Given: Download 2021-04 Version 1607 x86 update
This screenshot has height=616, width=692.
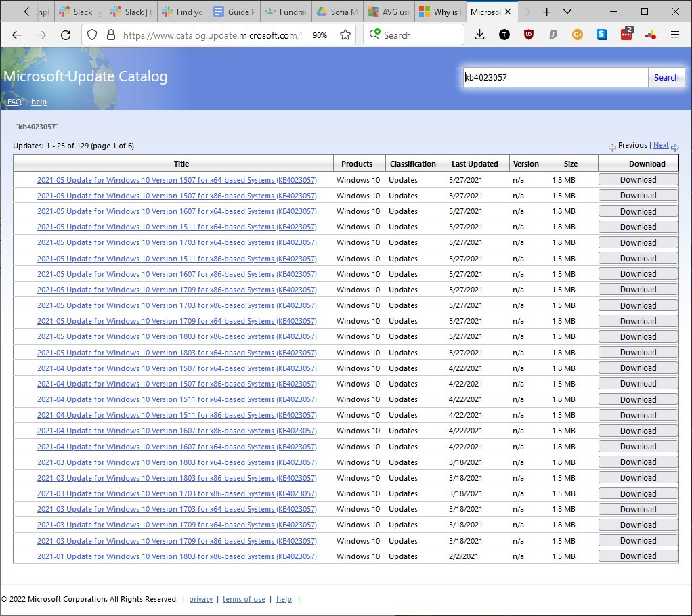Looking at the screenshot, I should point(638,431).
